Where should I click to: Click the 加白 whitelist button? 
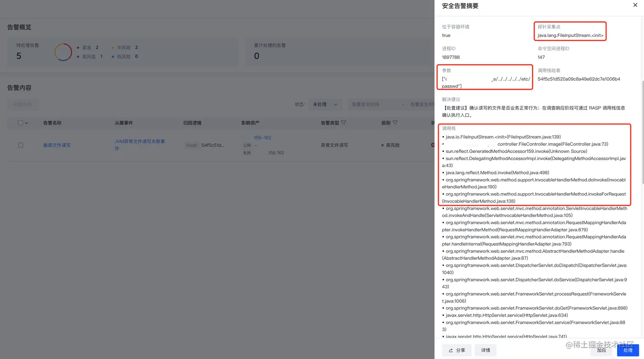[601, 350]
